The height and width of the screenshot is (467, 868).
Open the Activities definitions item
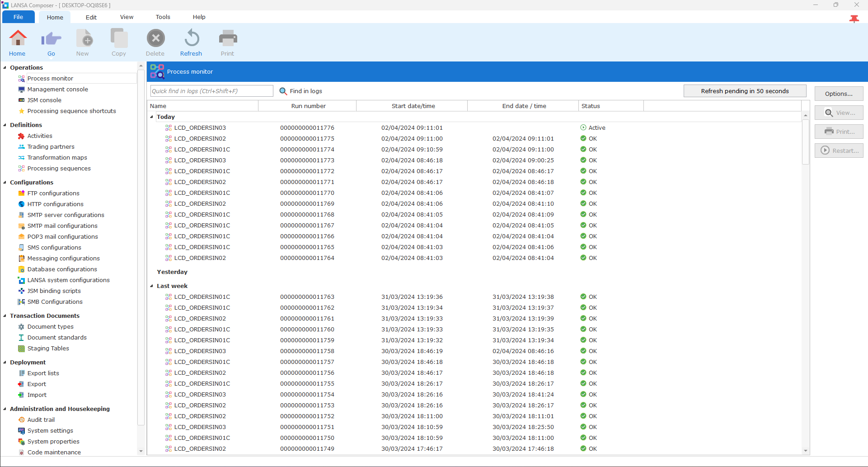[40, 136]
